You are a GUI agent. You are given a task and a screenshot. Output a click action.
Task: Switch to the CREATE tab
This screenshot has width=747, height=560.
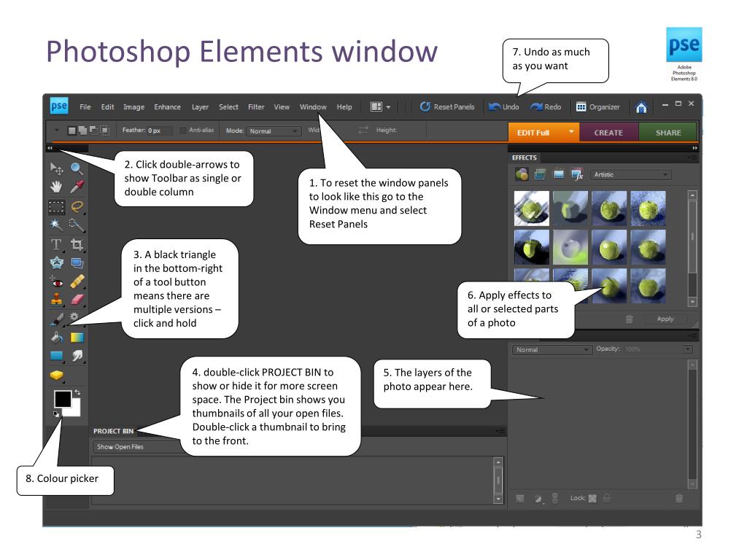608,133
